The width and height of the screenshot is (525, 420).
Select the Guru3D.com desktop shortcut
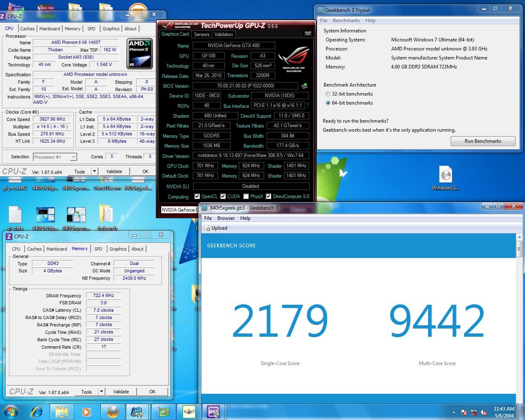[107, 184]
